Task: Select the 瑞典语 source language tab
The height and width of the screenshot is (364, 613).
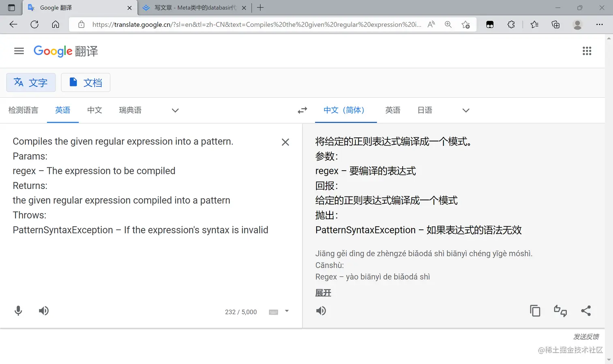Action: pyautogui.click(x=130, y=110)
